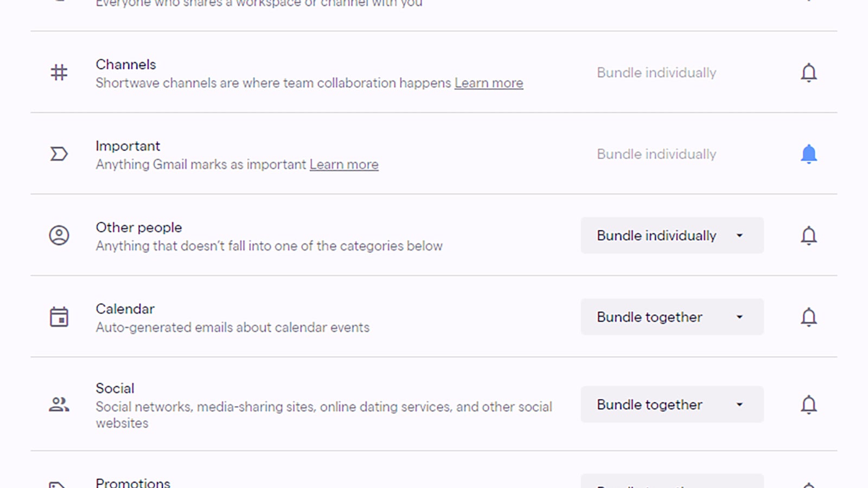Open Learn more for Shortwave channels
Screen dimensions: 868x488
[x=489, y=82]
